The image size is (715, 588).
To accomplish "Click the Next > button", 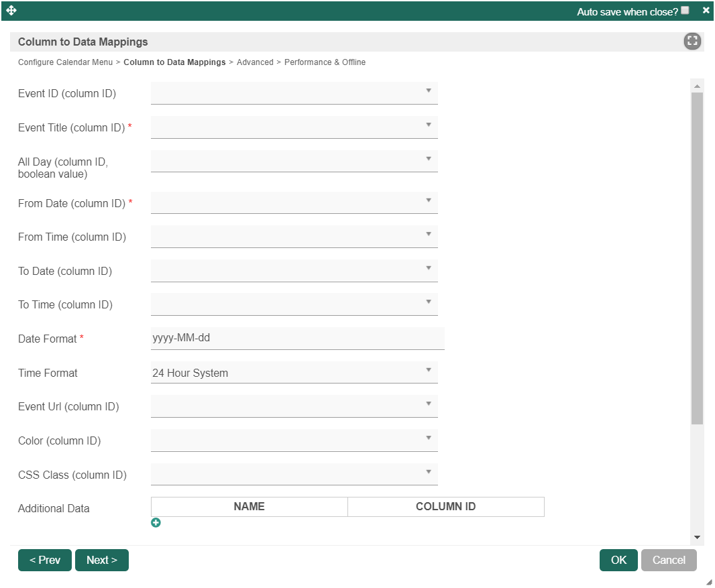I will (x=102, y=561).
